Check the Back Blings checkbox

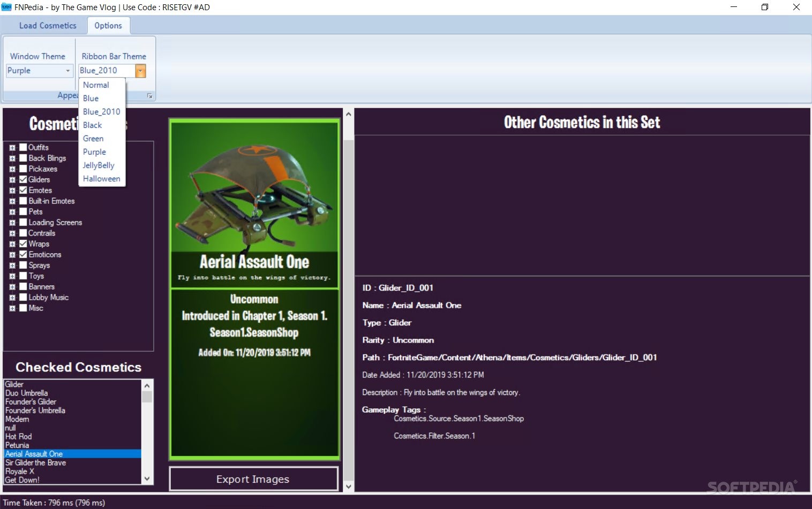(23, 158)
